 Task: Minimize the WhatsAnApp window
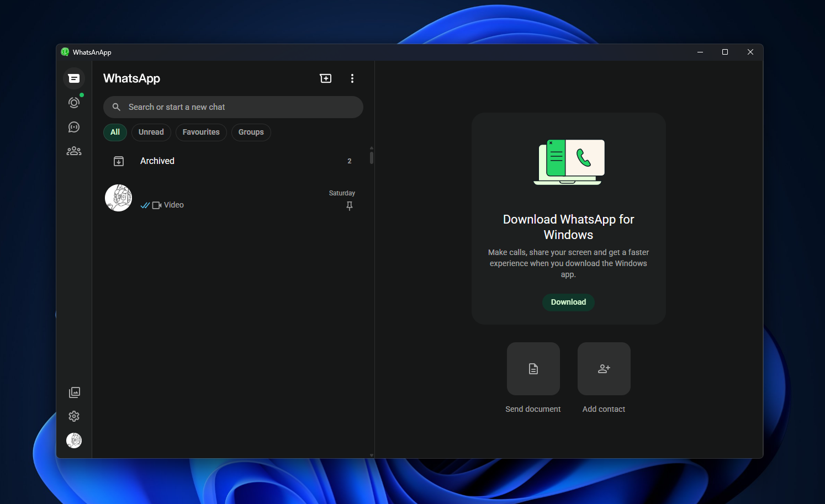(x=700, y=52)
